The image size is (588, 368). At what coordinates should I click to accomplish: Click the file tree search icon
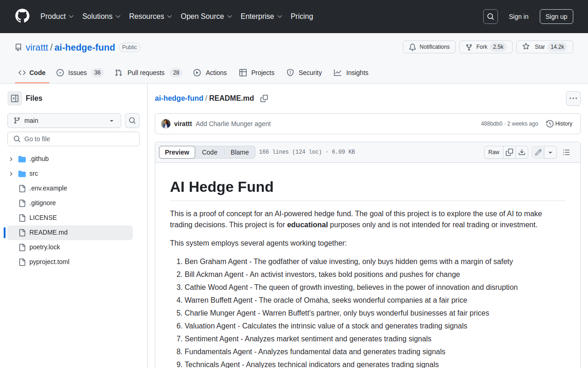[132, 121]
